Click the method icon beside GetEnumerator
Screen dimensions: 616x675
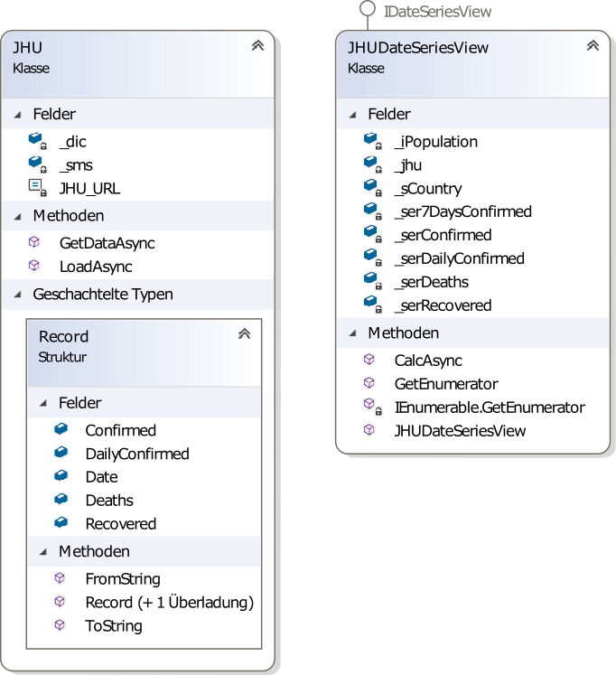[x=369, y=383]
